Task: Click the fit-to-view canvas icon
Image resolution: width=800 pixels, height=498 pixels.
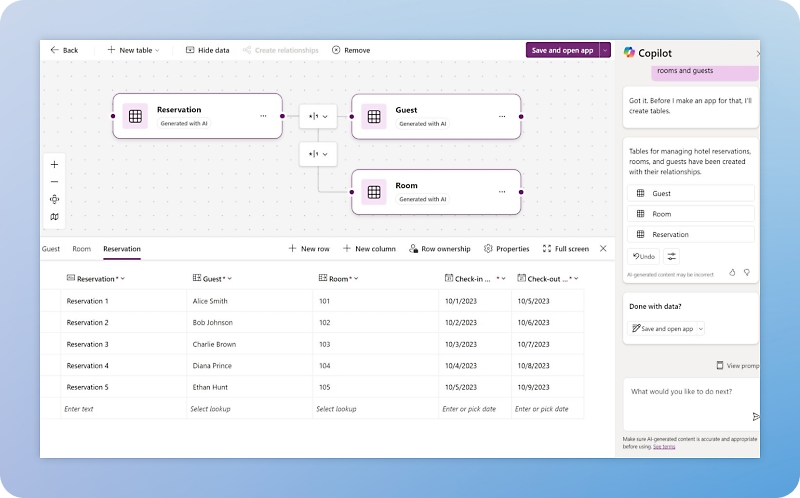Action: 55,199
